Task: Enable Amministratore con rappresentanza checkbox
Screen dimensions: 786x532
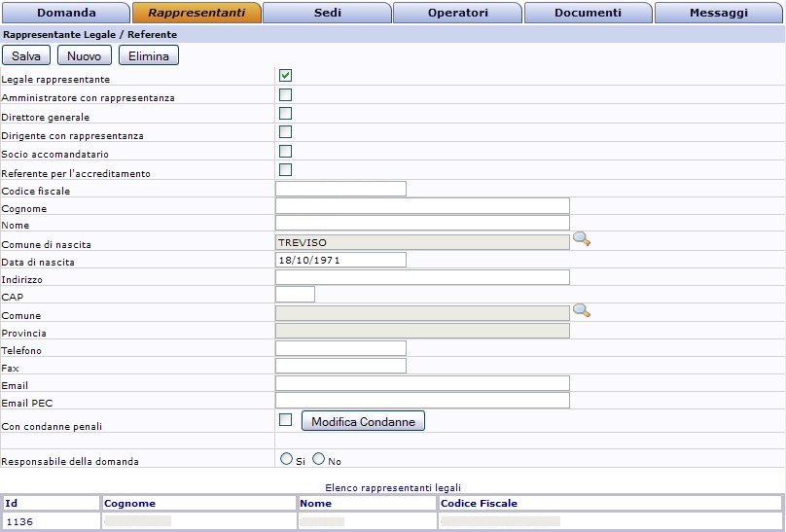Action: (285, 95)
